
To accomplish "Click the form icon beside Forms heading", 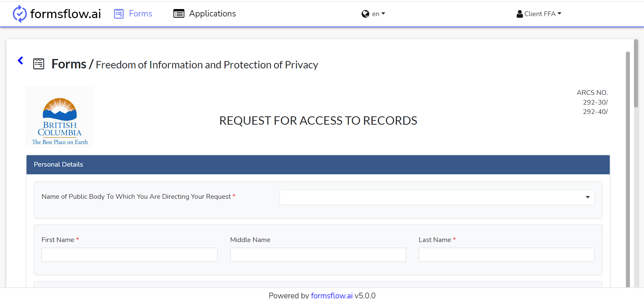I will point(39,64).
